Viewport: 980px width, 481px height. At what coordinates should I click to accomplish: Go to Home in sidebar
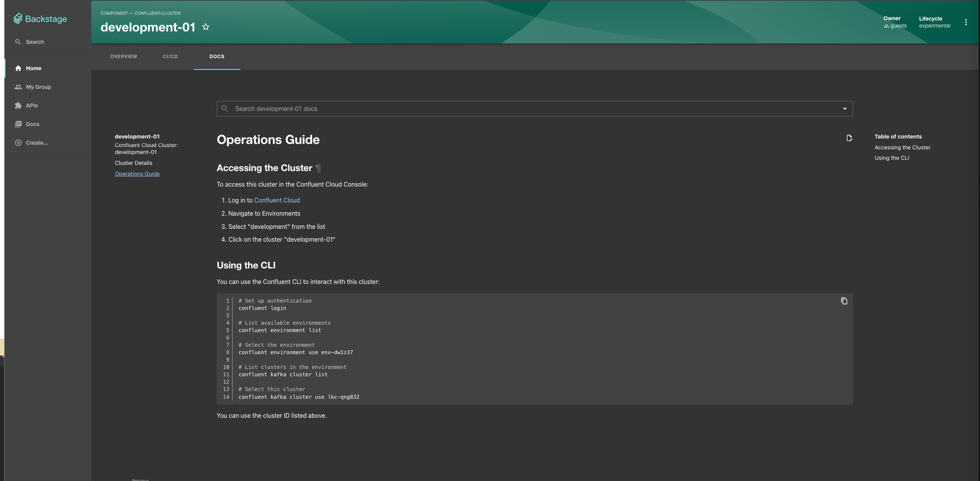(x=48, y=68)
